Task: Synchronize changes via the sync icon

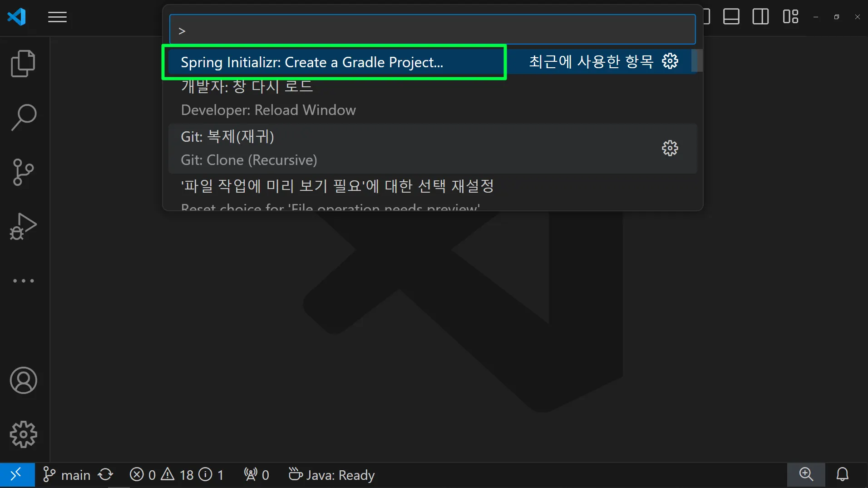Action: click(x=105, y=475)
